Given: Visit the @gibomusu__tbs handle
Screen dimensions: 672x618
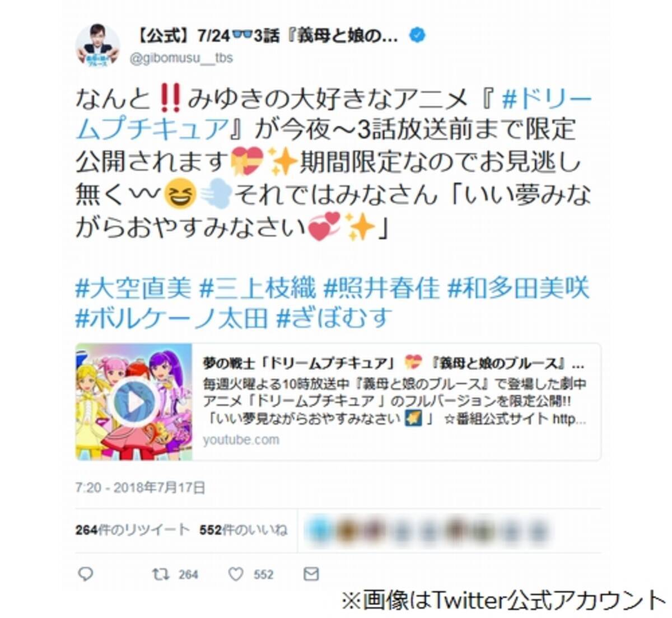Looking at the screenshot, I should tap(181, 58).
